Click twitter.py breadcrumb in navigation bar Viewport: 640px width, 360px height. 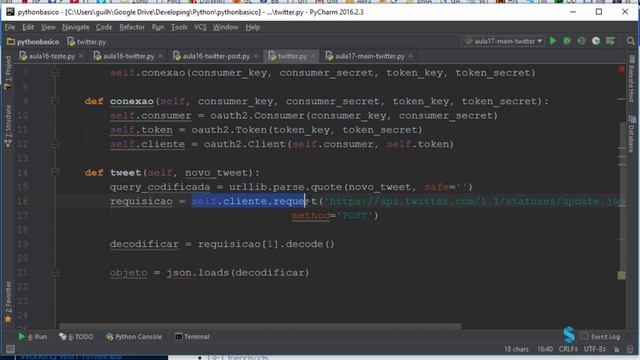point(87,42)
